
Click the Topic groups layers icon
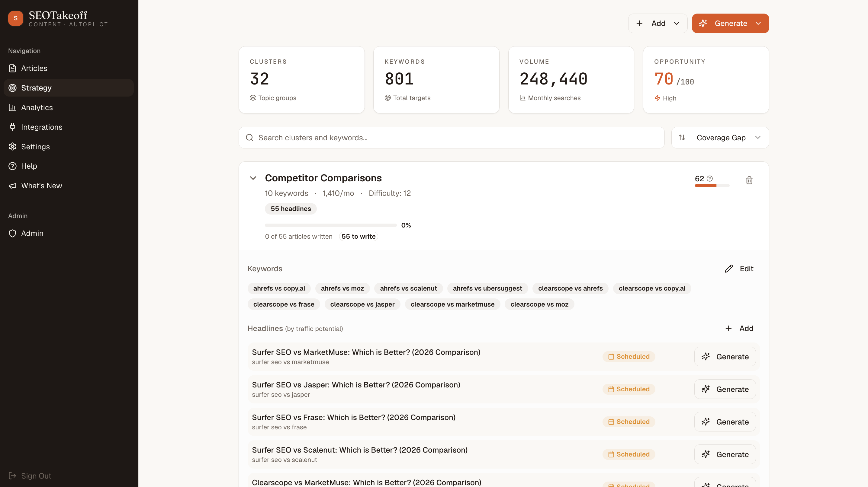[x=253, y=97]
